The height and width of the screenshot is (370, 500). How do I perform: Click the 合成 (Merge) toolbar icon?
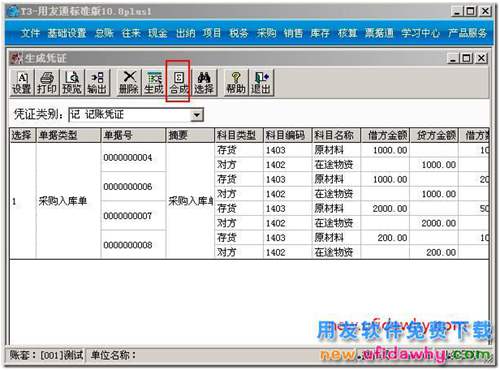point(179,82)
